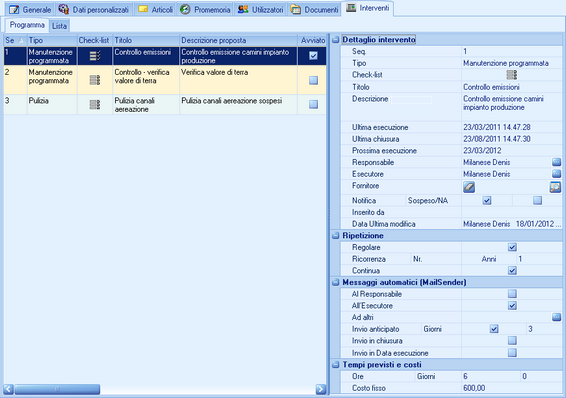Click the Ore value 6

coord(465,376)
